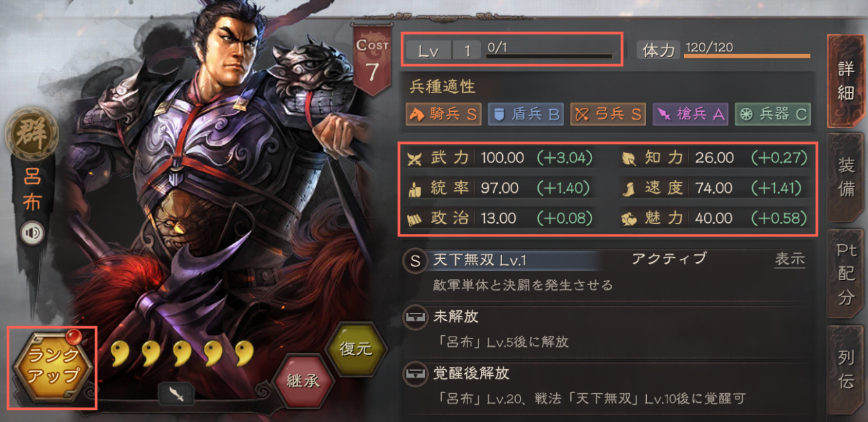Click the 盾兵 B shield troop badge

tap(526, 114)
